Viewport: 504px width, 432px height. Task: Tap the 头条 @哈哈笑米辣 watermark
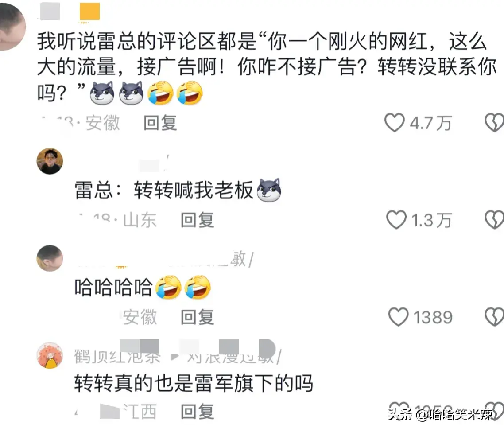[x=440, y=414]
